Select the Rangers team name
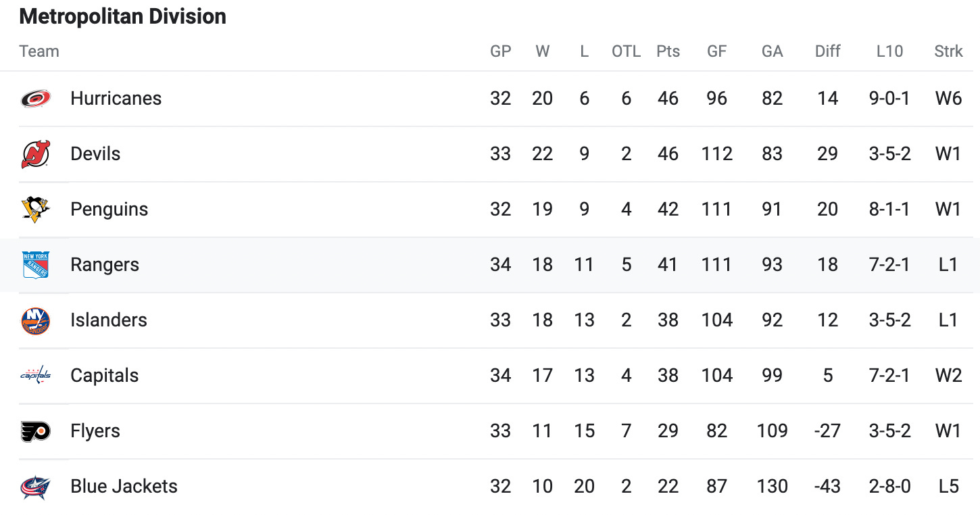The height and width of the screenshot is (515, 980). pyautogui.click(x=105, y=265)
